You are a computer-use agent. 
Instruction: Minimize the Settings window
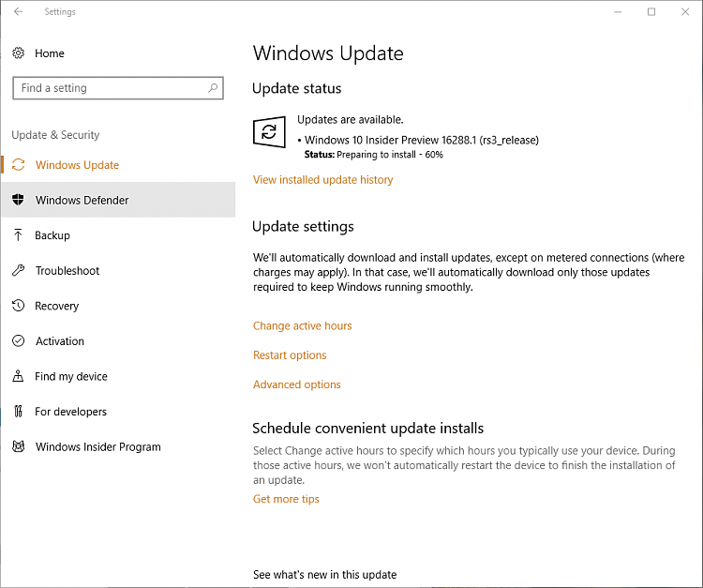click(x=618, y=11)
